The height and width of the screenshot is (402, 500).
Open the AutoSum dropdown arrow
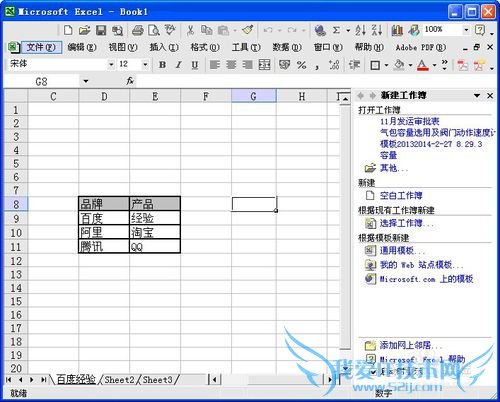point(348,30)
